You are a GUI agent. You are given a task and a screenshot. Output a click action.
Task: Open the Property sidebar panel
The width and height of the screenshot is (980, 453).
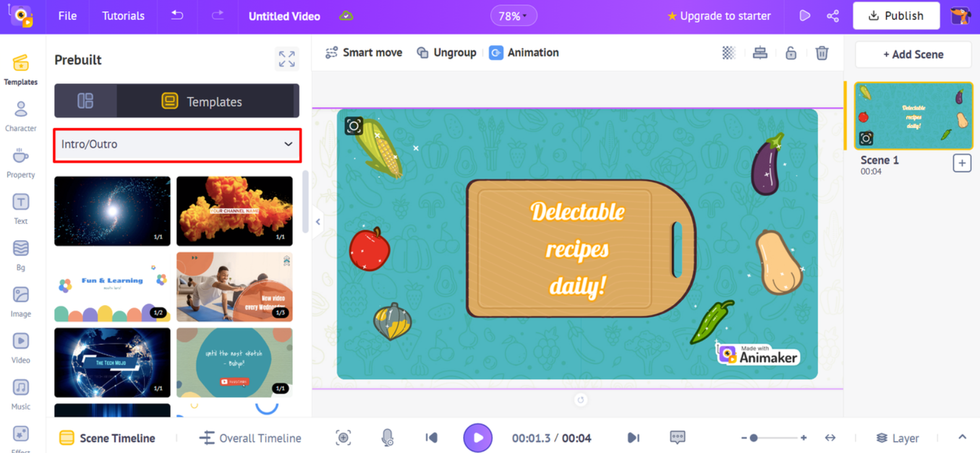point(20,163)
